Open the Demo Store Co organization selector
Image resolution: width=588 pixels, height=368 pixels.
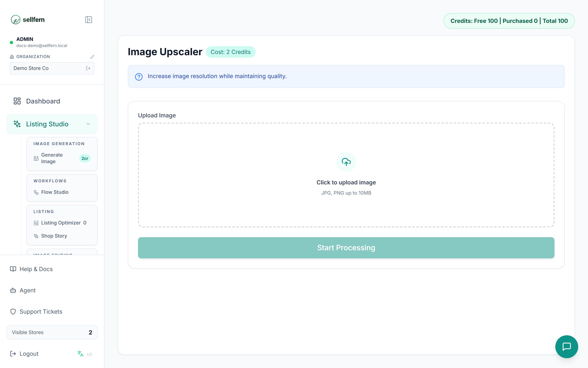(x=52, y=68)
